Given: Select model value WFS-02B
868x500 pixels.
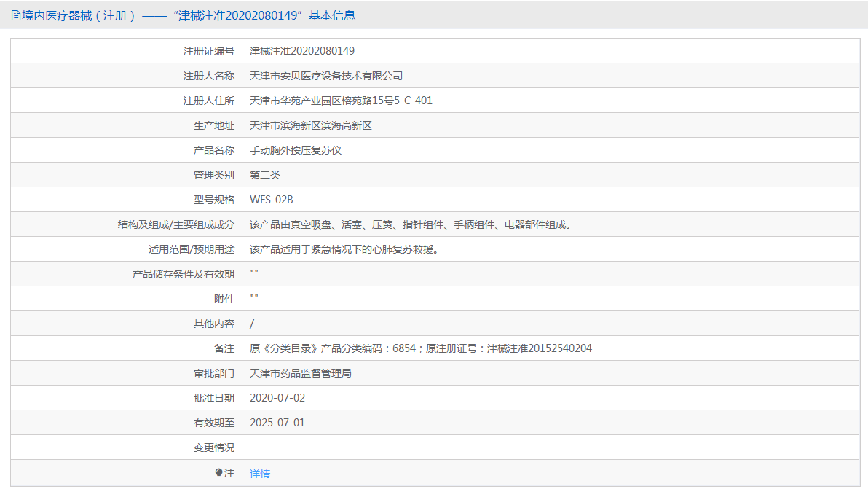Looking at the screenshot, I should pyautogui.click(x=271, y=200).
